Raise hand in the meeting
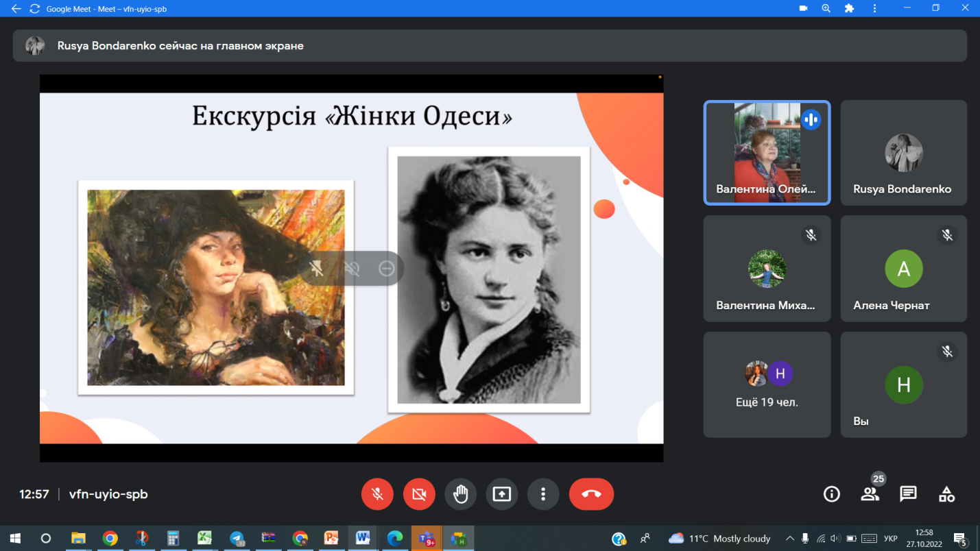The image size is (980, 551). [x=460, y=494]
